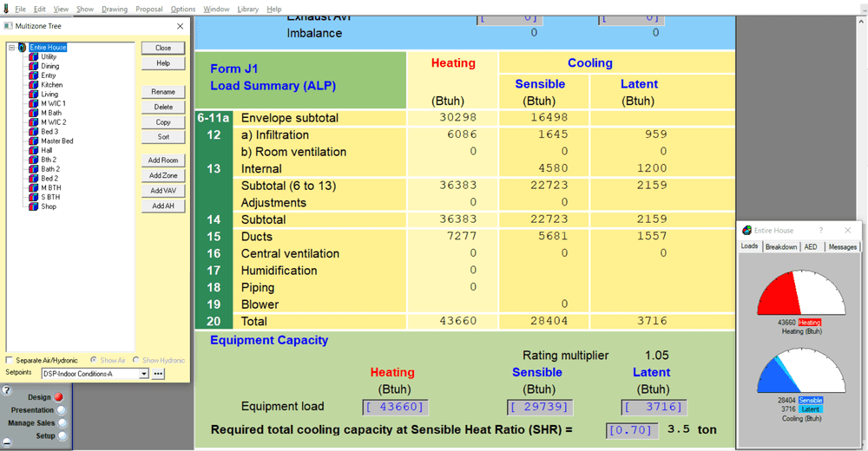Viewport: 868px width, 451px height.
Task: Click the Hall room icon
Action: [x=34, y=150]
